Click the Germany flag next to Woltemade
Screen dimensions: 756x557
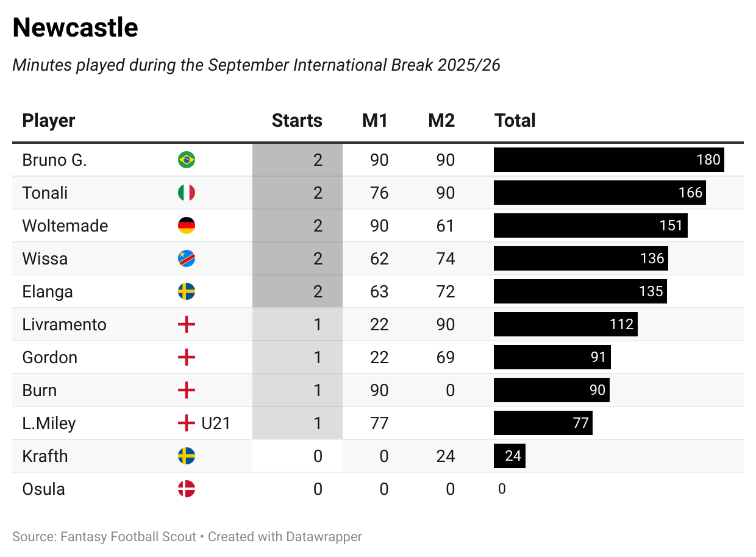pos(186,226)
